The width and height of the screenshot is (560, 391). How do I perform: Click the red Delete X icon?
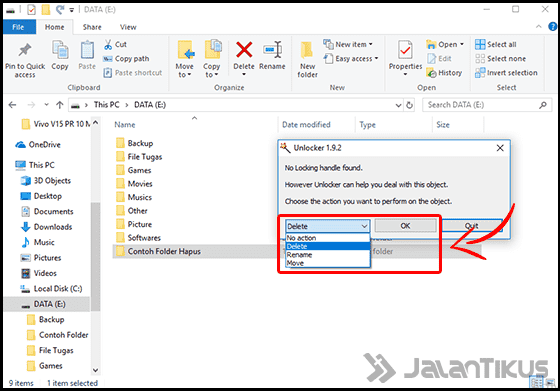point(244,49)
